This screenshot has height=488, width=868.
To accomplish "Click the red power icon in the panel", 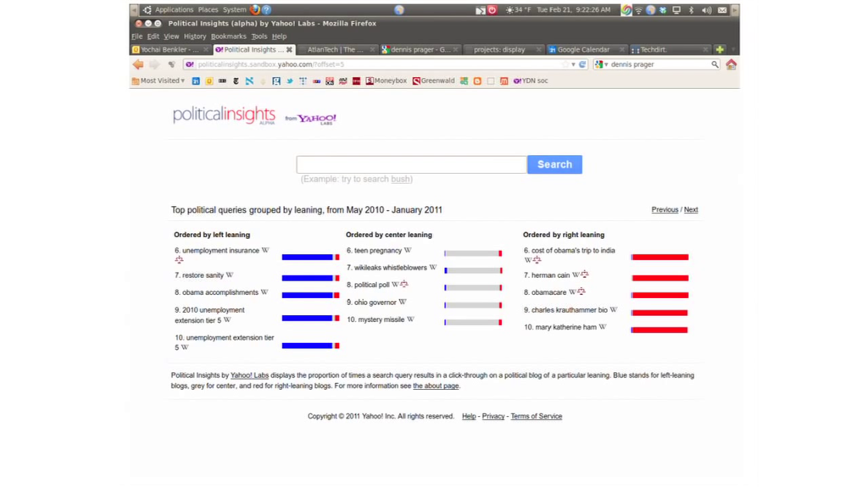I will click(x=492, y=10).
